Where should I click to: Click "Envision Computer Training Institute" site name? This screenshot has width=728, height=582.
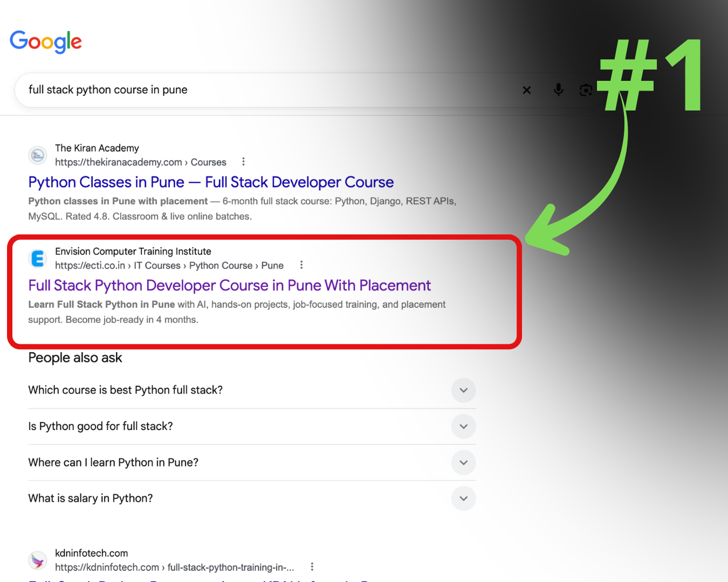tap(133, 252)
